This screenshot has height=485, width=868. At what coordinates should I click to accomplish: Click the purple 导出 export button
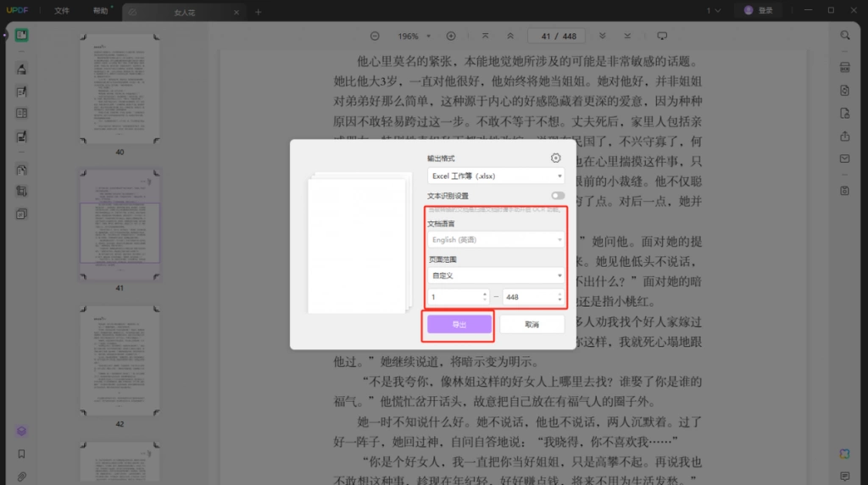tap(459, 325)
